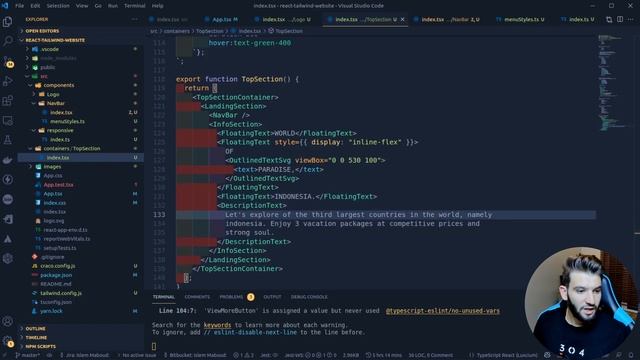Screen dimensions: 640x360
Task: Open the editor More Actions ellipsis
Action: [631, 19]
